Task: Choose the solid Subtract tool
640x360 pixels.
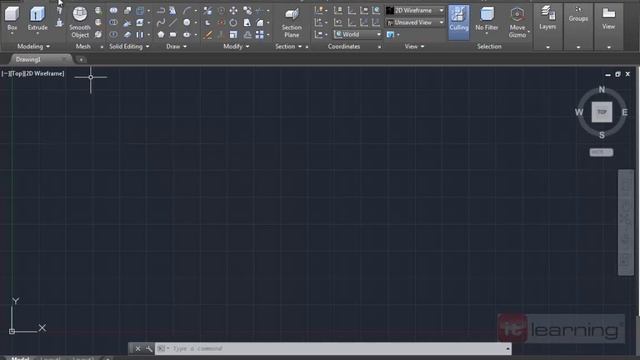Action: (113, 22)
